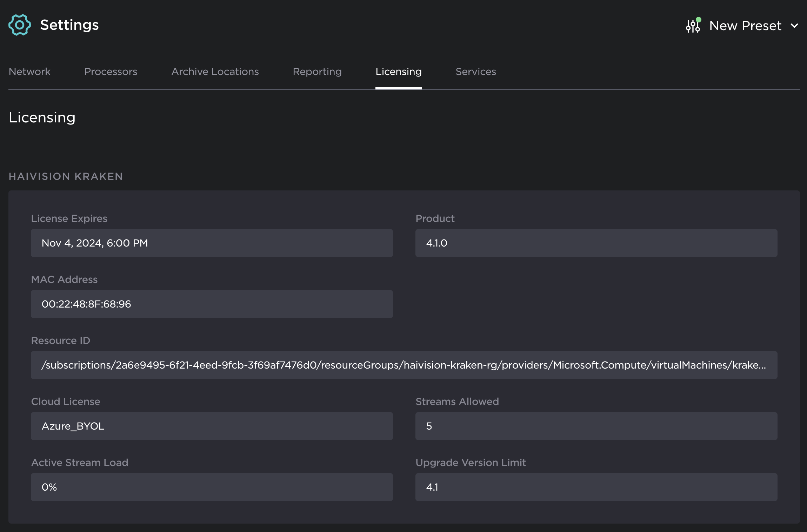Select the MAC Address field
Screen dimensions: 807x532
[212, 304]
